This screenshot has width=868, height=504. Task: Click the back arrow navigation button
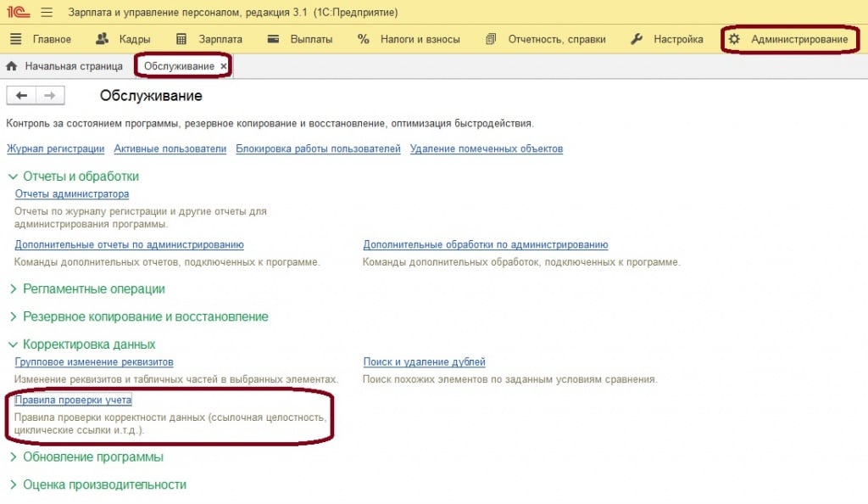pos(21,96)
